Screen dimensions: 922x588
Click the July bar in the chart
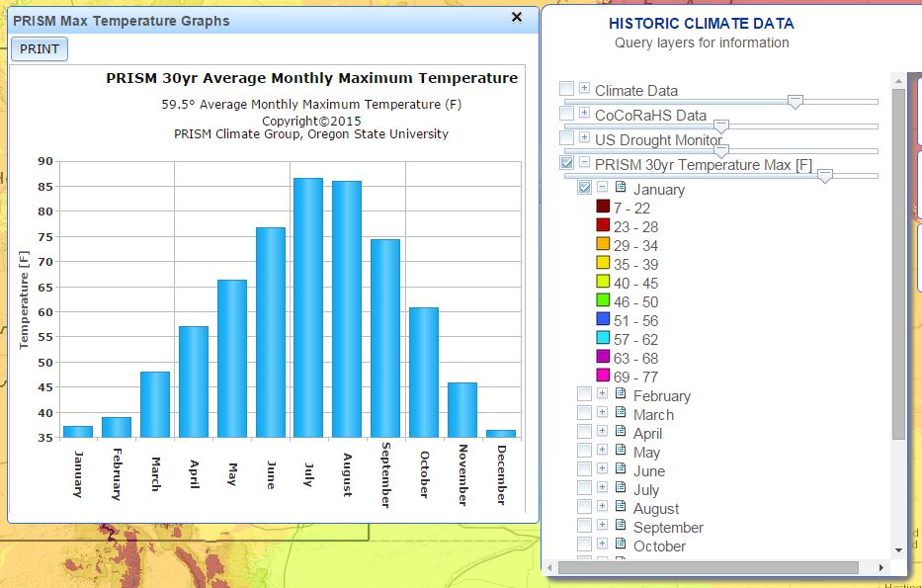[308, 307]
